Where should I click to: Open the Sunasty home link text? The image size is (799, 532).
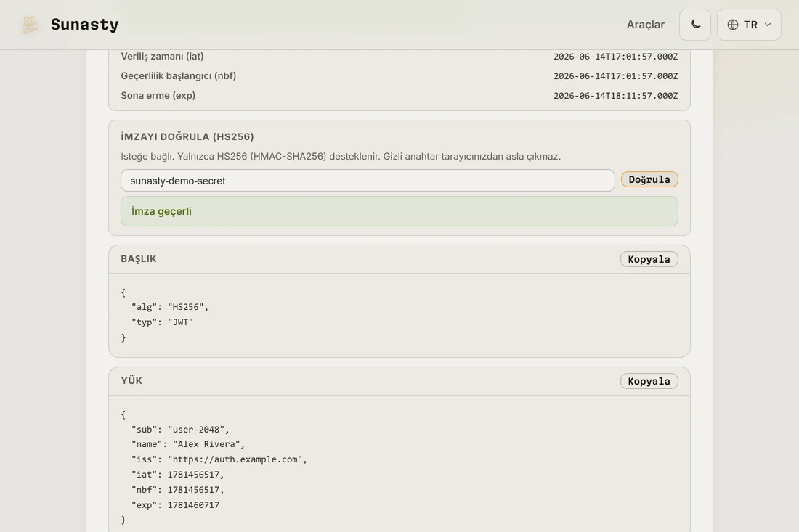tap(84, 25)
